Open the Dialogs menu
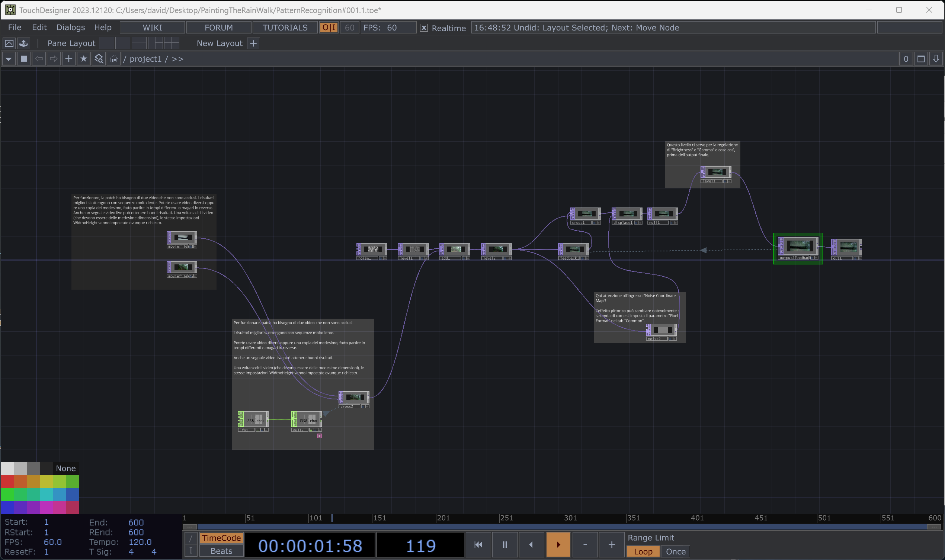Viewport: 945px width, 560px height. point(71,28)
